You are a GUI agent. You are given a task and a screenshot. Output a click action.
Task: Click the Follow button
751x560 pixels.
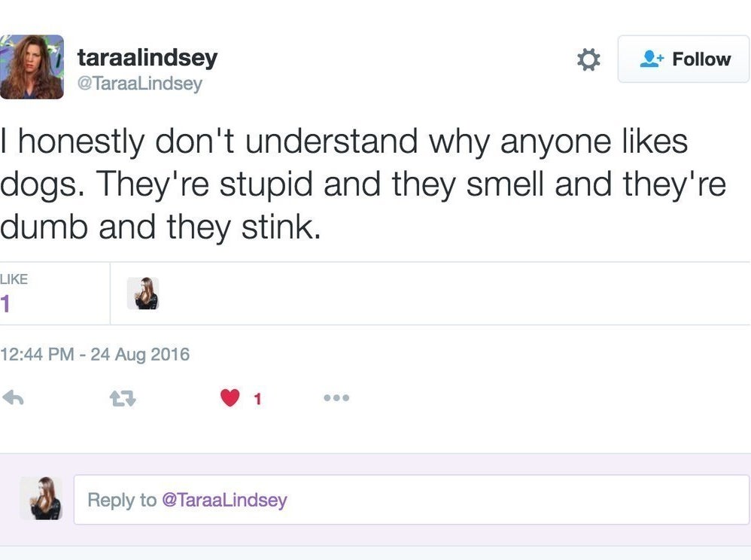click(684, 59)
